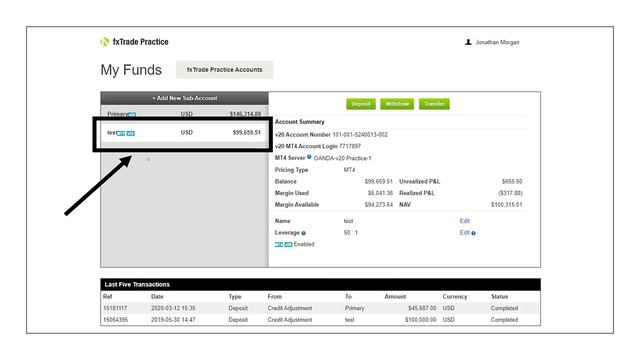Viewport: 640px width, 360px height.
Task: Click the Leverage value 50 : 1
Action: point(351,233)
